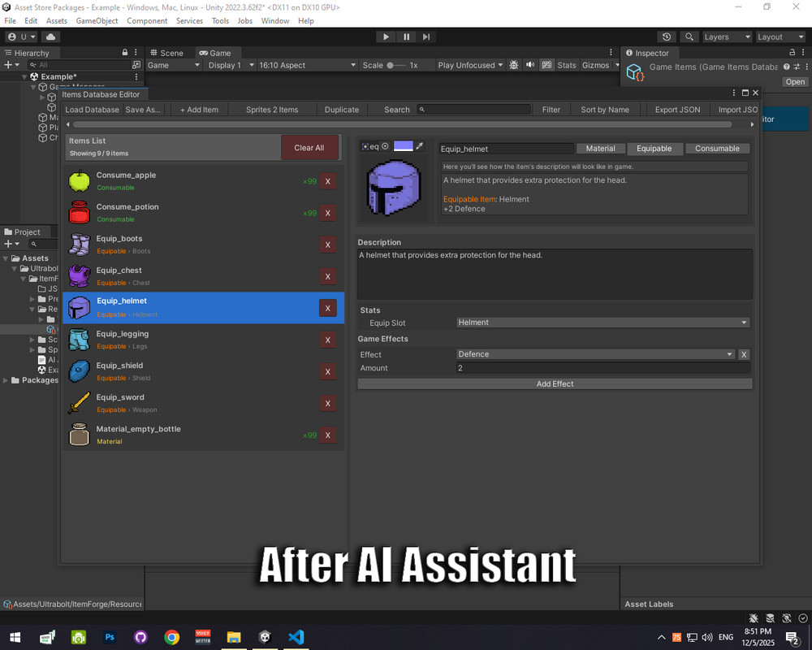Click the helmet's color swatch
The image size is (812, 650).
403,146
